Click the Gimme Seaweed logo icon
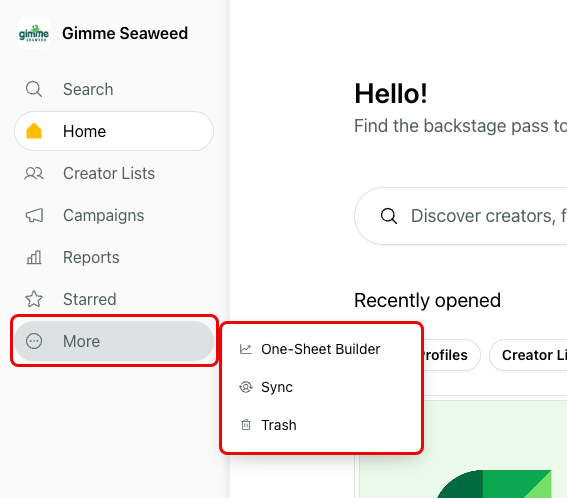Image resolution: width=567 pixels, height=498 pixels. click(34, 33)
